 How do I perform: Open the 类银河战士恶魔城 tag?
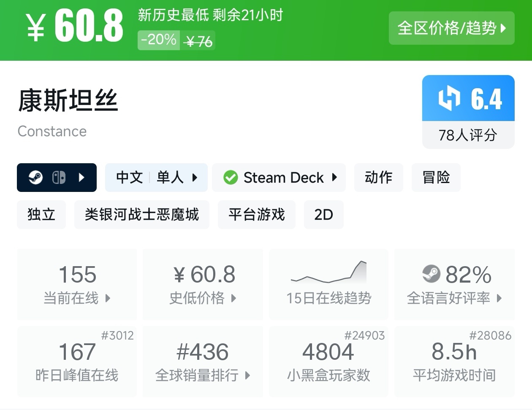142,215
